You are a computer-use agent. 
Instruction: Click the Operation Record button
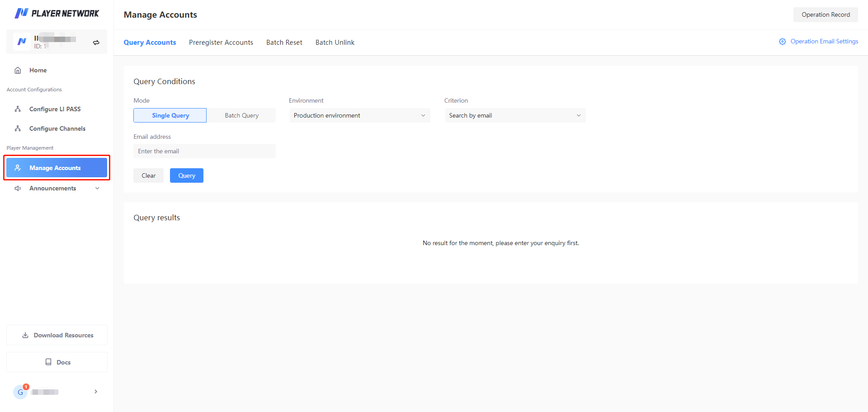tap(826, 14)
